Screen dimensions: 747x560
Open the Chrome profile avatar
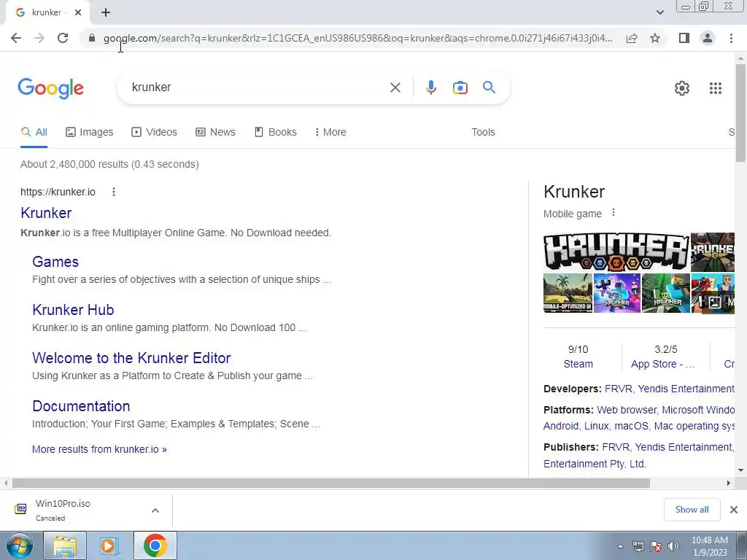point(708,38)
